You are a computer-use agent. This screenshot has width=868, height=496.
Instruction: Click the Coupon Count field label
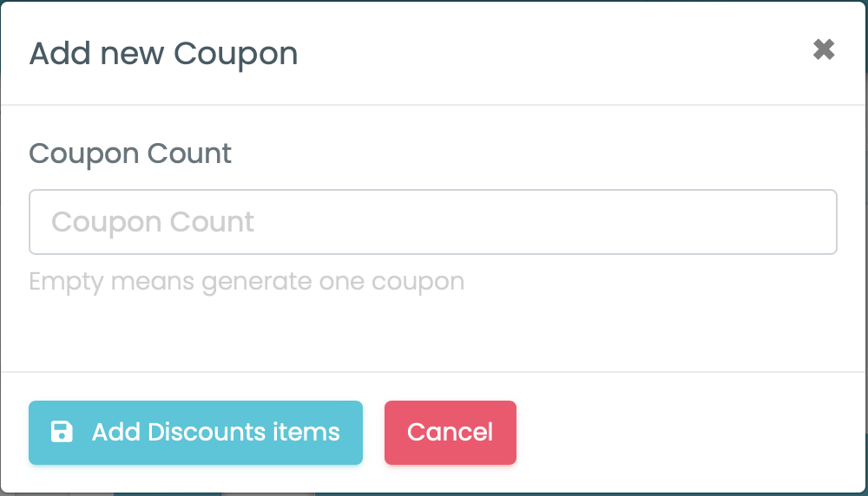tap(130, 153)
